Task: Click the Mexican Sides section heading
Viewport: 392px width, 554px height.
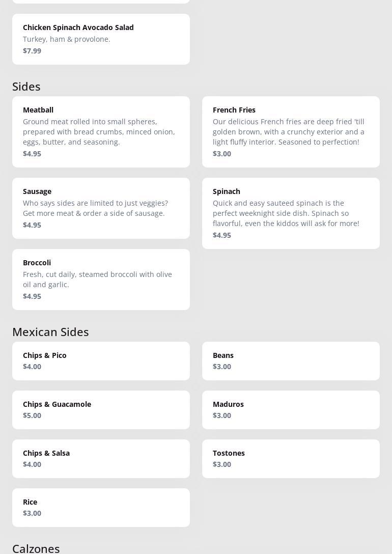Action: [x=50, y=332]
